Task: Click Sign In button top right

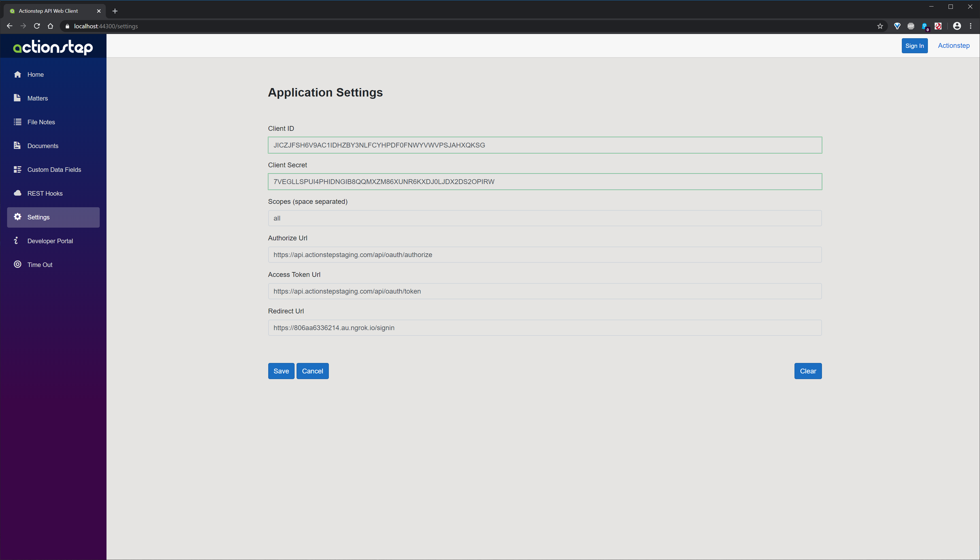Action: [915, 45]
